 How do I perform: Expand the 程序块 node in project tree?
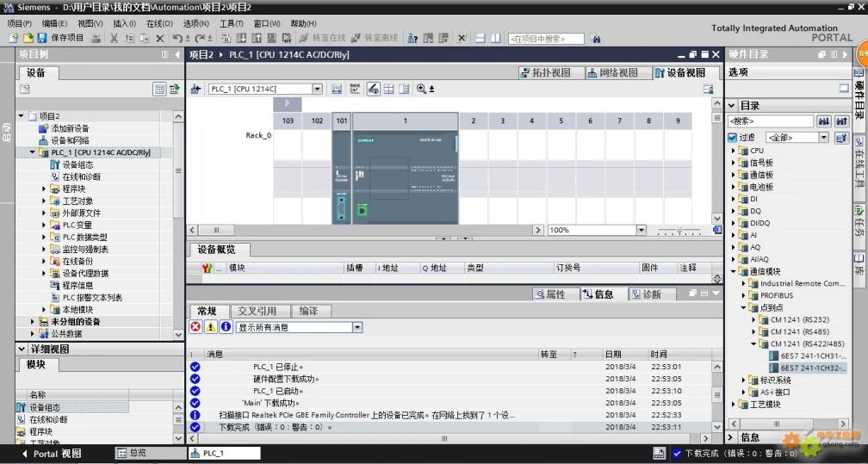tap(45, 189)
